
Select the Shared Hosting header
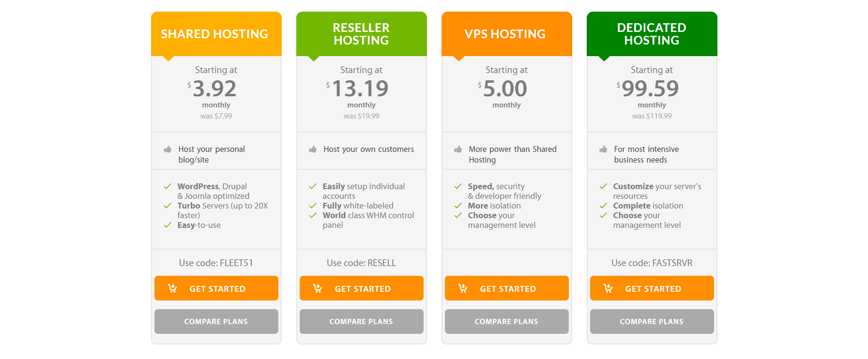pos(216,34)
